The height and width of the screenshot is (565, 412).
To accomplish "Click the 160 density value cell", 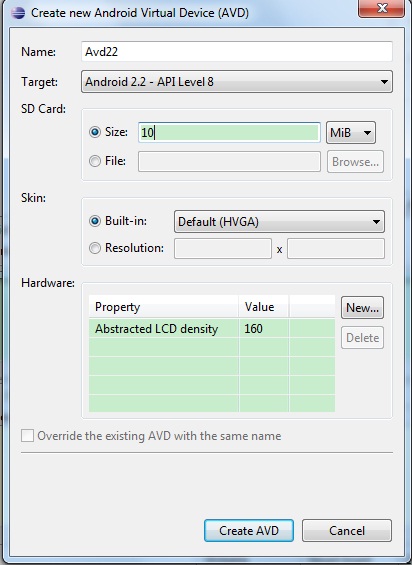I will tap(263, 328).
